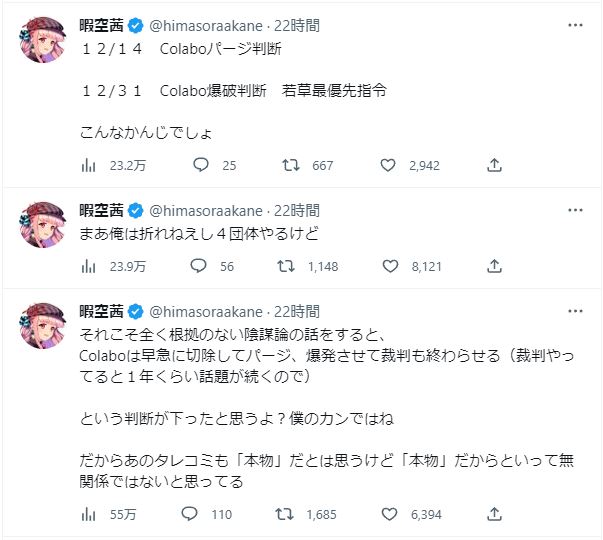Like the tweet with 2,942 likes

point(388,165)
